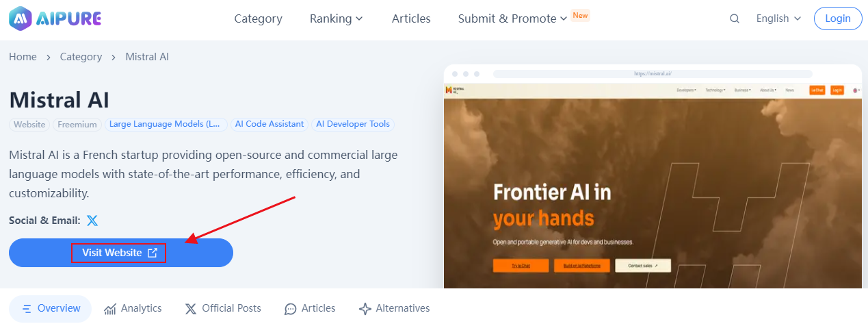Screen dimensions: 868x324
Task: Switch to the Overview tab
Action: pos(51,308)
